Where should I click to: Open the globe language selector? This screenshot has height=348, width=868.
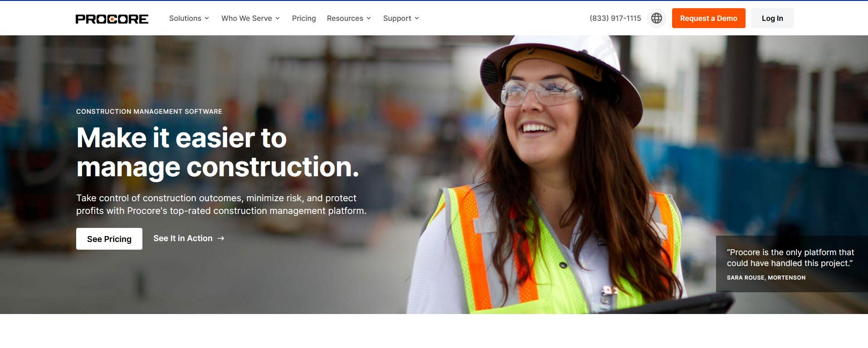tap(656, 18)
